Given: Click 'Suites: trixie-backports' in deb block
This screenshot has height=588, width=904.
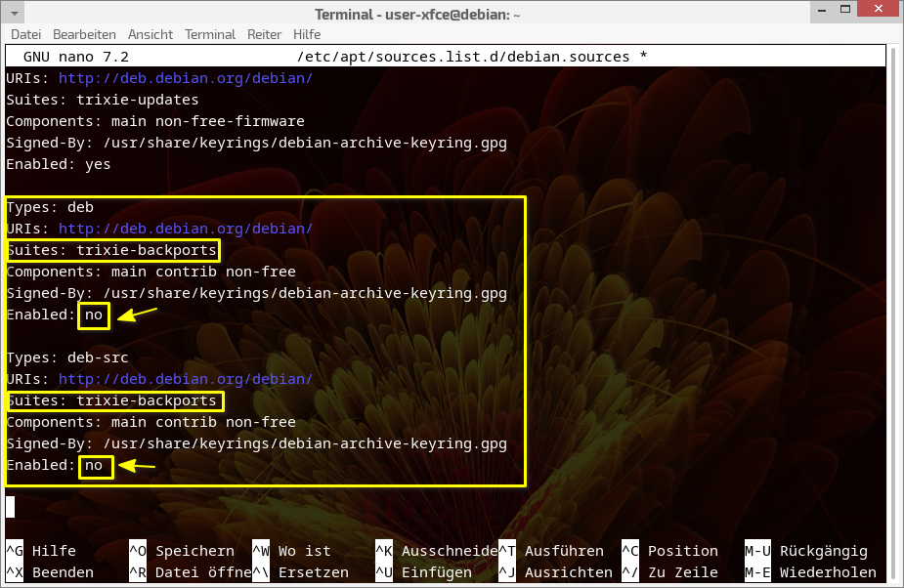Looking at the screenshot, I should coord(111,250).
